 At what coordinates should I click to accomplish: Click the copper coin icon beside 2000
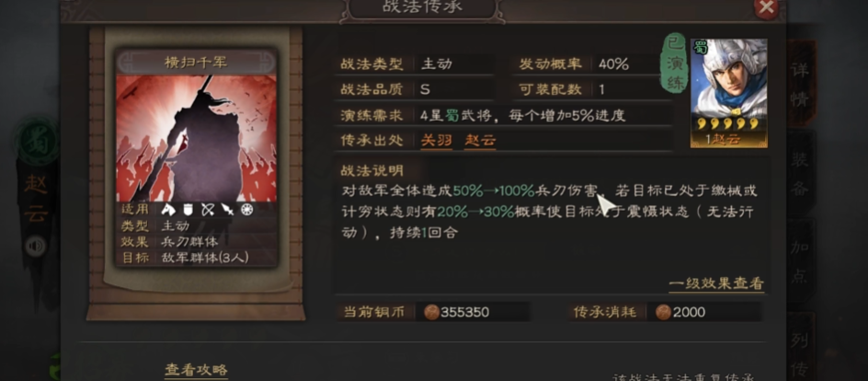pyautogui.click(x=663, y=312)
